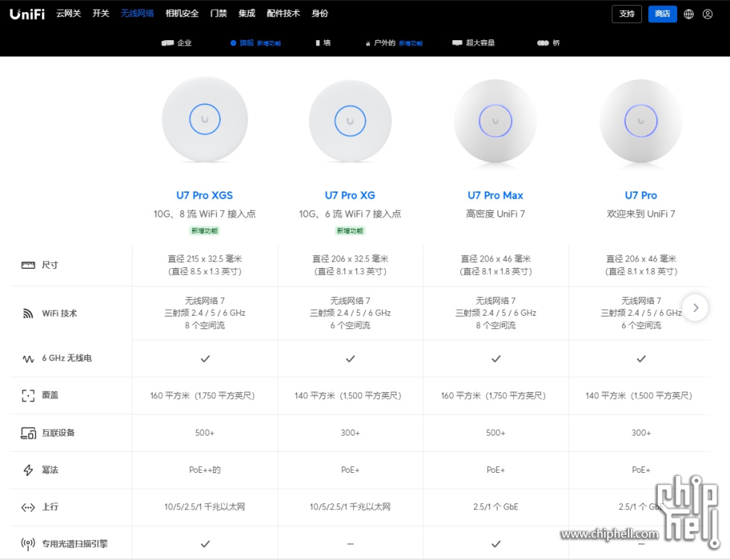
Task: Click the lightning bolt power icon
Action: coord(28,470)
